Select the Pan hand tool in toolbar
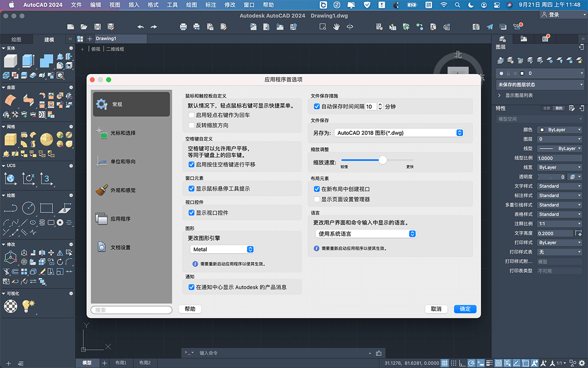This screenshot has height=368, width=588. pyautogui.click(x=337, y=26)
